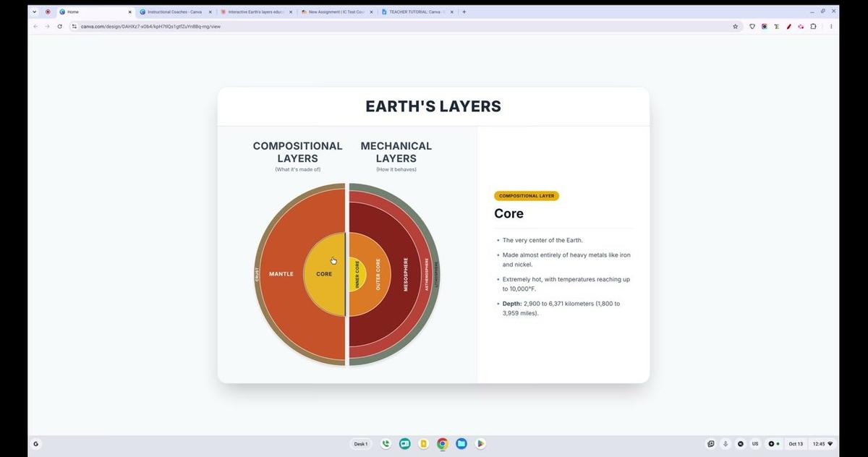Open the Files app on the shelf
Image resolution: width=868 pixels, height=457 pixels.
coord(461,444)
